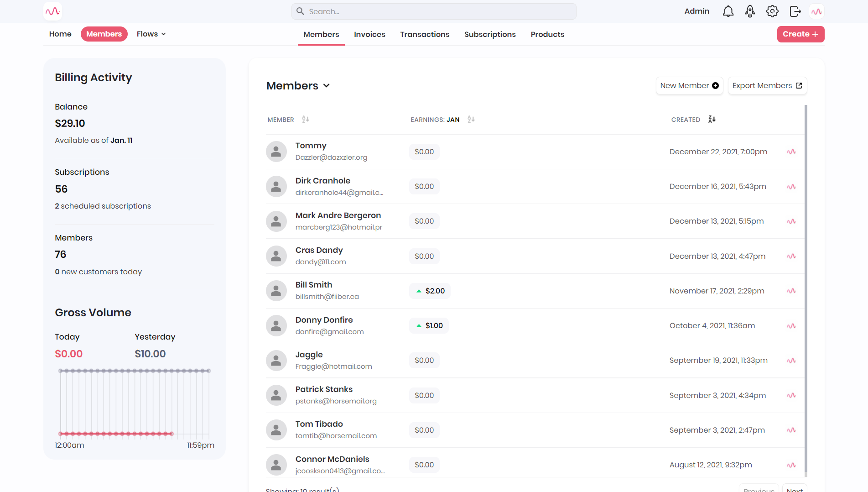Click Tommy's avatar
Screen dimensions: 868x492
pos(276,152)
